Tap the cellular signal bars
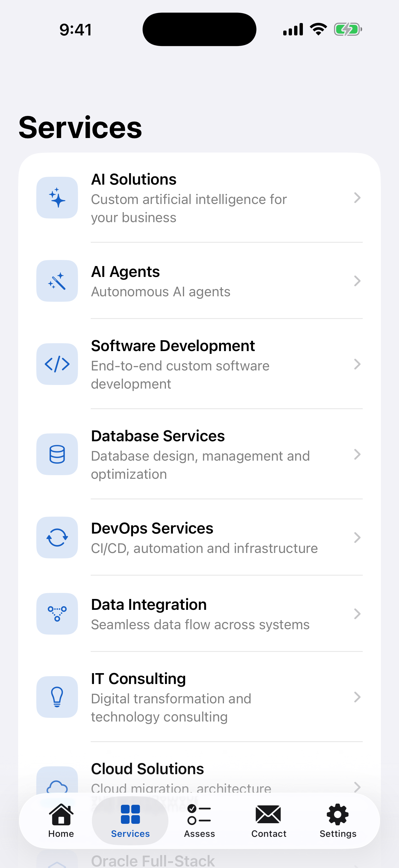 [x=293, y=29]
